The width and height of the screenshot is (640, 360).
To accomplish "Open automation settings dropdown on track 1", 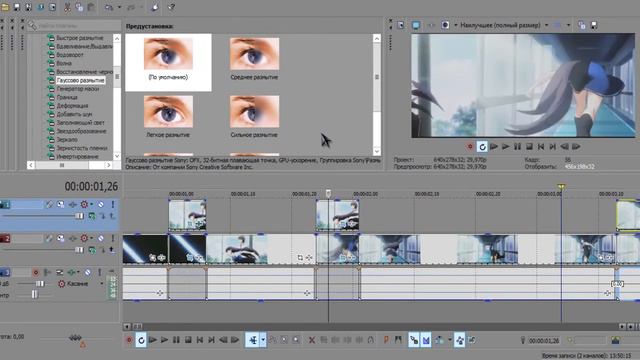I will pyautogui.click(x=91, y=204).
